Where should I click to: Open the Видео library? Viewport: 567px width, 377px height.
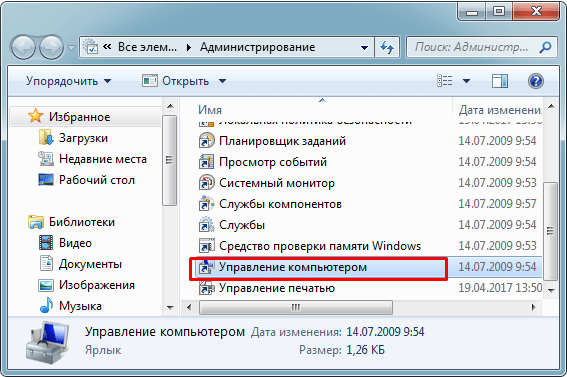[x=75, y=243]
